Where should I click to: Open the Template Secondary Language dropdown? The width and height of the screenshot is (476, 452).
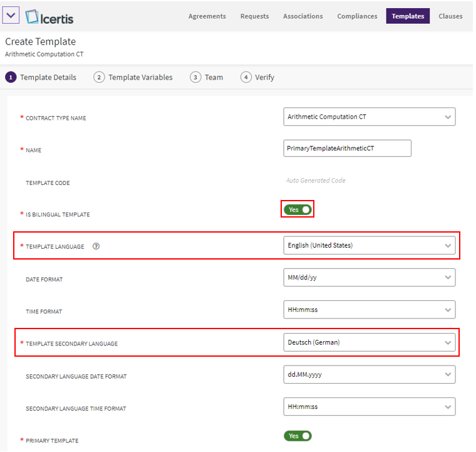click(369, 342)
